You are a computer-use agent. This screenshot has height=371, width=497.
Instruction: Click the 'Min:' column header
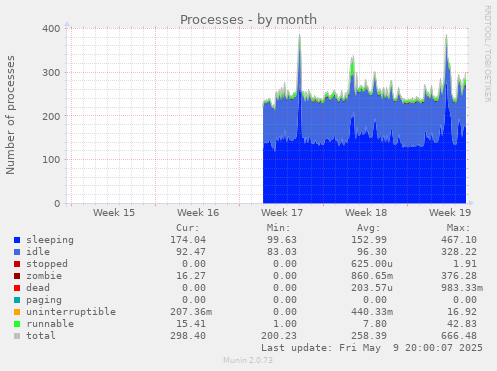[278, 228]
